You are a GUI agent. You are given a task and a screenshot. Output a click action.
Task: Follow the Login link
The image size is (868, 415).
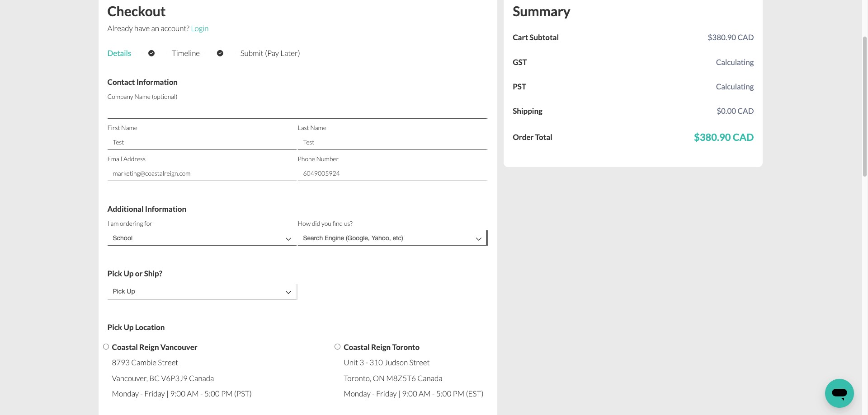coord(200,28)
